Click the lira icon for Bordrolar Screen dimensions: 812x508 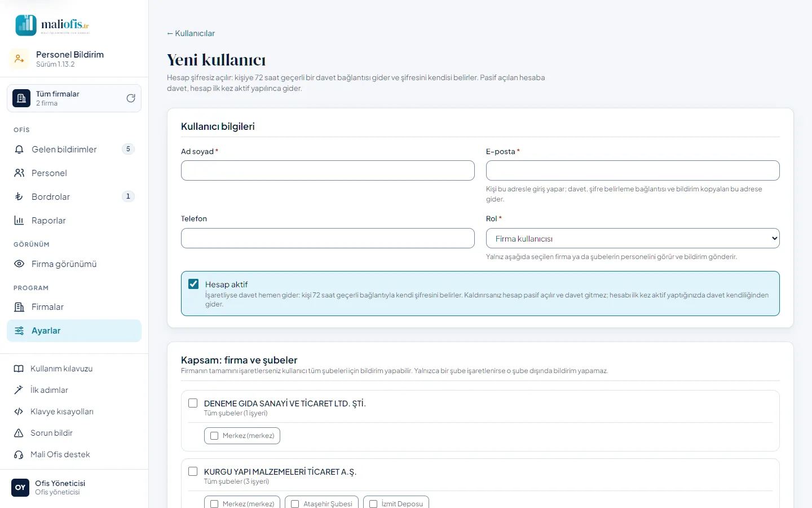click(x=19, y=197)
